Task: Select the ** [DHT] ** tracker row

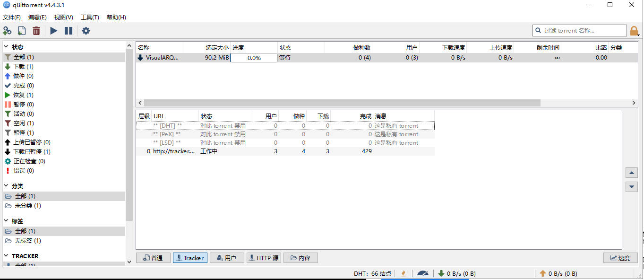Action: pyautogui.click(x=285, y=126)
